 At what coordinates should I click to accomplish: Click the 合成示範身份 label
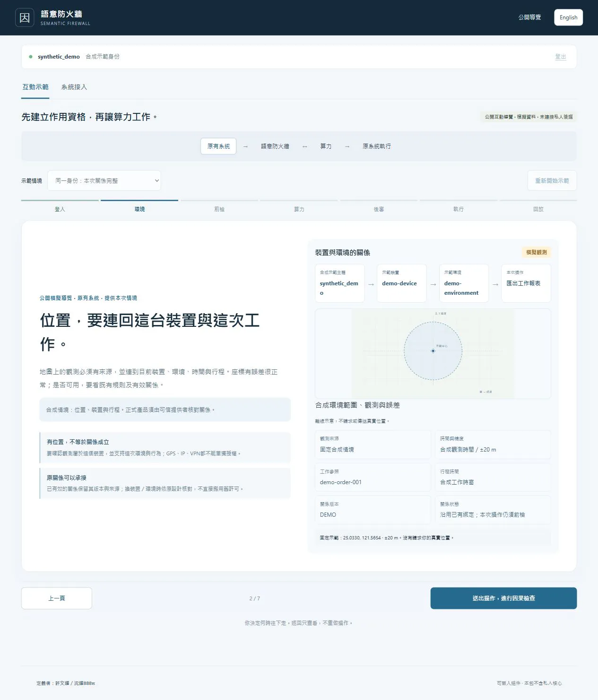click(x=103, y=57)
